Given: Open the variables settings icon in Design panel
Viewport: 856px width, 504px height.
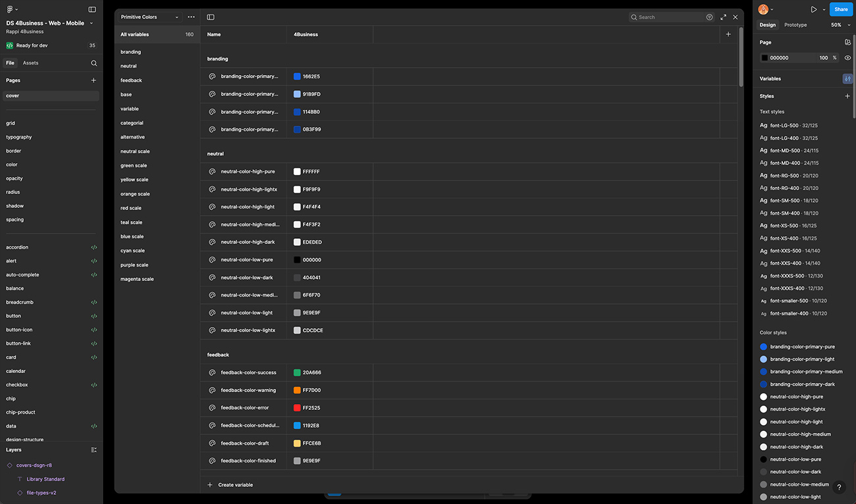Looking at the screenshot, I should [x=847, y=79].
